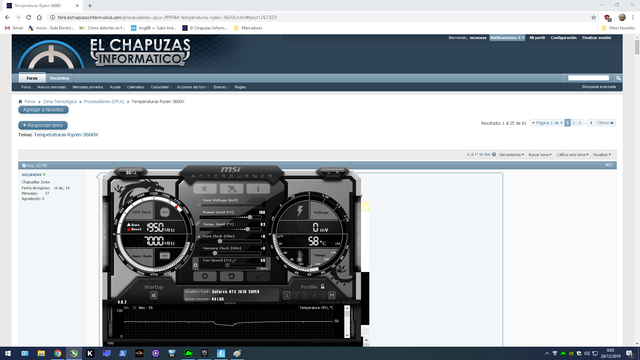640x360 pixels.
Task: Click the Afterburner top-left OC search tab
Action: (131, 173)
